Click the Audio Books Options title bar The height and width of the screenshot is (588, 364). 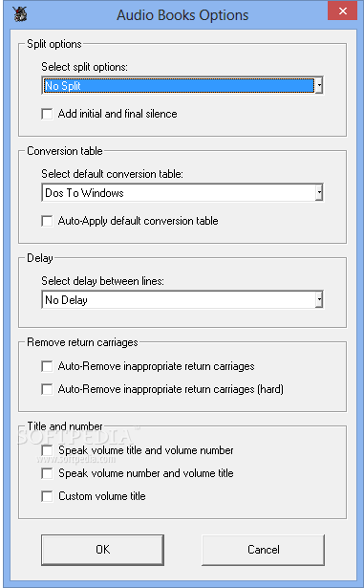click(182, 15)
